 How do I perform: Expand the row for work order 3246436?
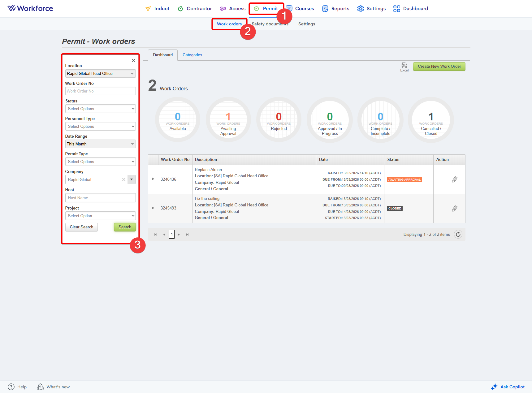coord(153,179)
